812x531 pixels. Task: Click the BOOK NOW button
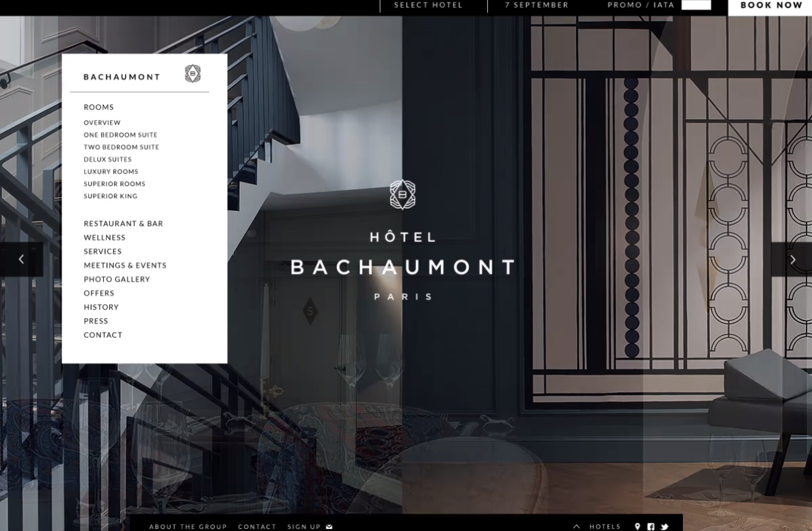tap(770, 5)
